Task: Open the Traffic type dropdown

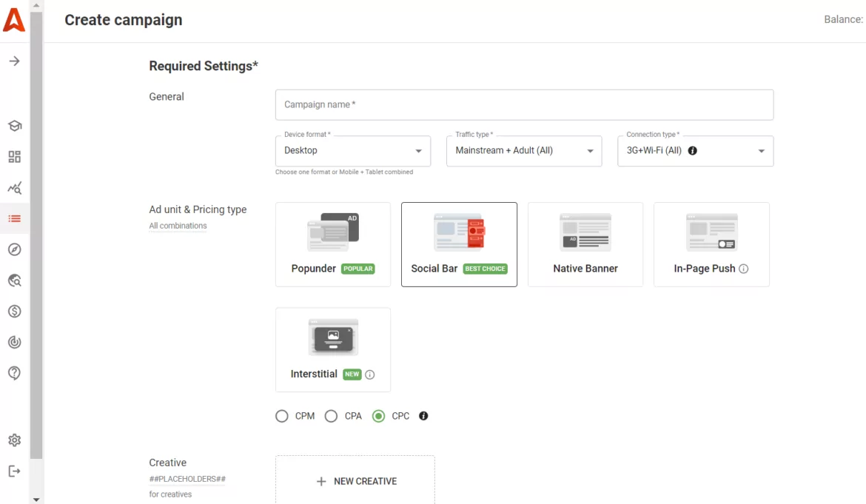Action: tap(523, 151)
